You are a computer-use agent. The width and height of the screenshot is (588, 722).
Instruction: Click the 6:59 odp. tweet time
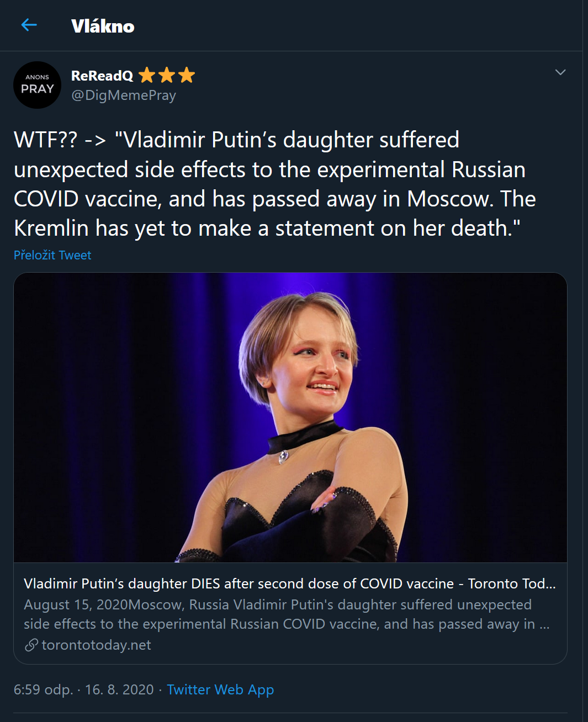tap(43, 689)
